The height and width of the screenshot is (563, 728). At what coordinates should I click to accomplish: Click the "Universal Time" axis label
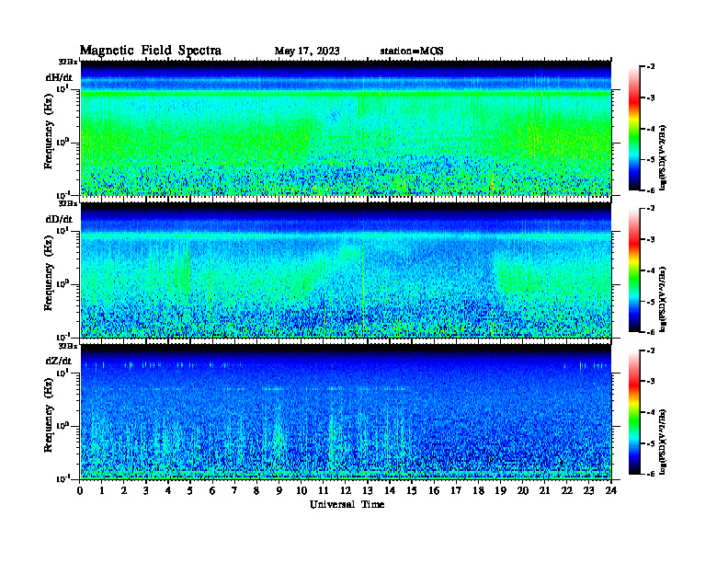click(347, 504)
